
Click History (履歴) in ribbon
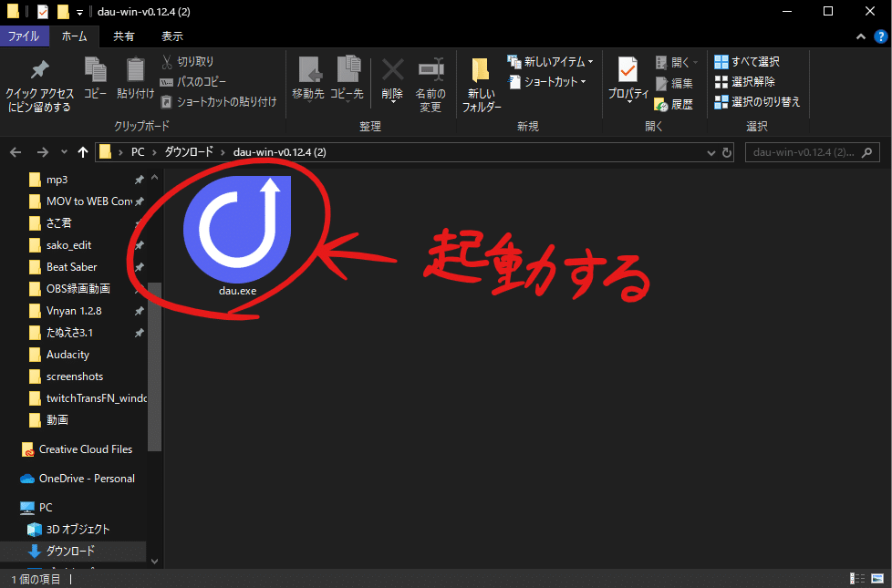point(673,104)
